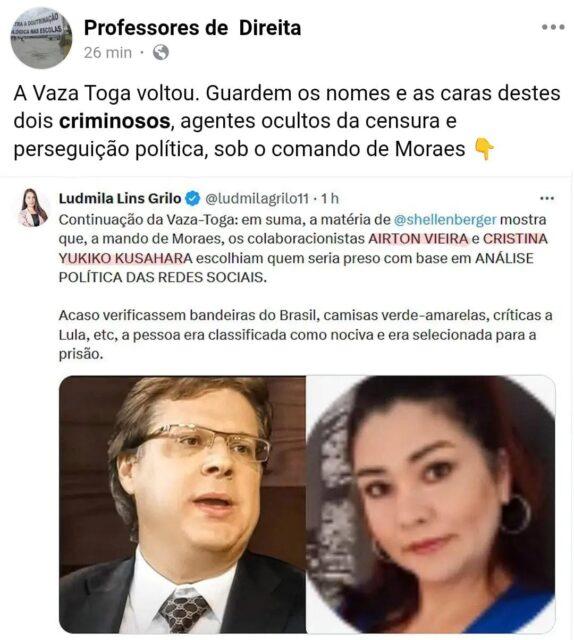Open Ludmila Lins Grilo's avatar

pos(33,207)
